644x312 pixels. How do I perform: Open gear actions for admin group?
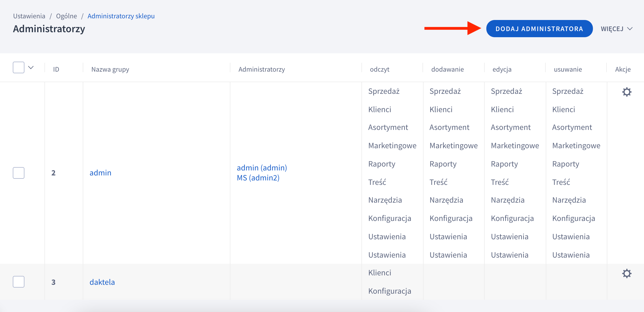[x=627, y=92]
